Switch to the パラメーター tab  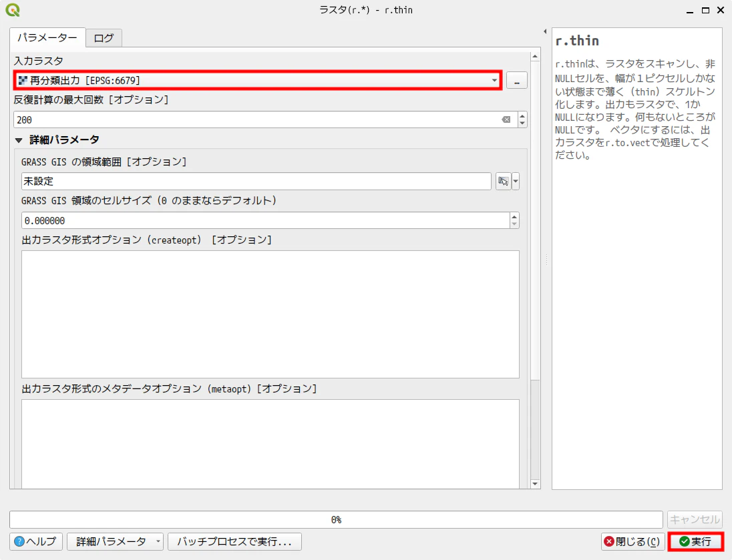(x=47, y=38)
